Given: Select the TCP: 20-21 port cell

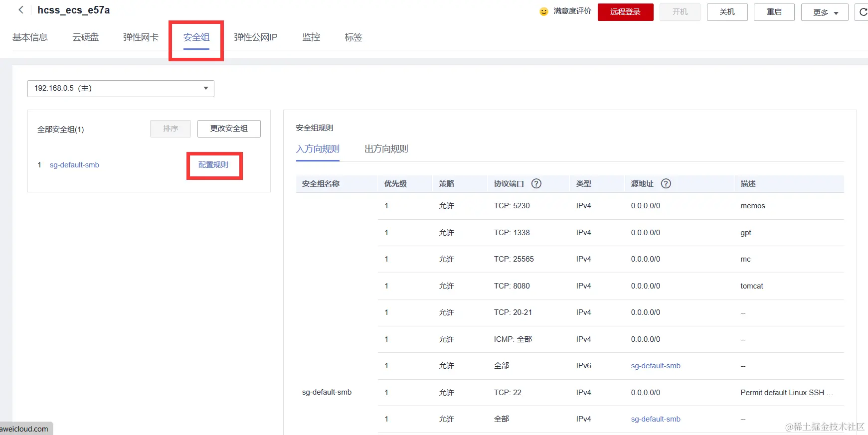Looking at the screenshot, I should [x=513, y=312].
